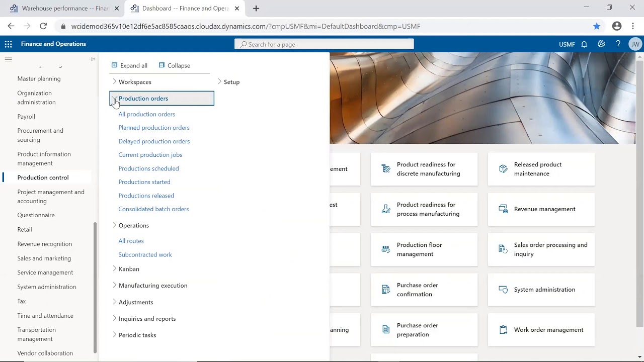Open Planned production orders link
This screenshot has width=644, height=362.
tap(154, 128)
